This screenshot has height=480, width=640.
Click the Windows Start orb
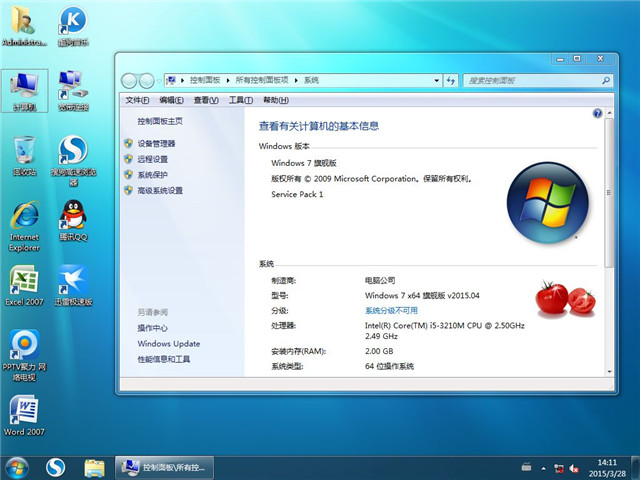coord(16,468)
